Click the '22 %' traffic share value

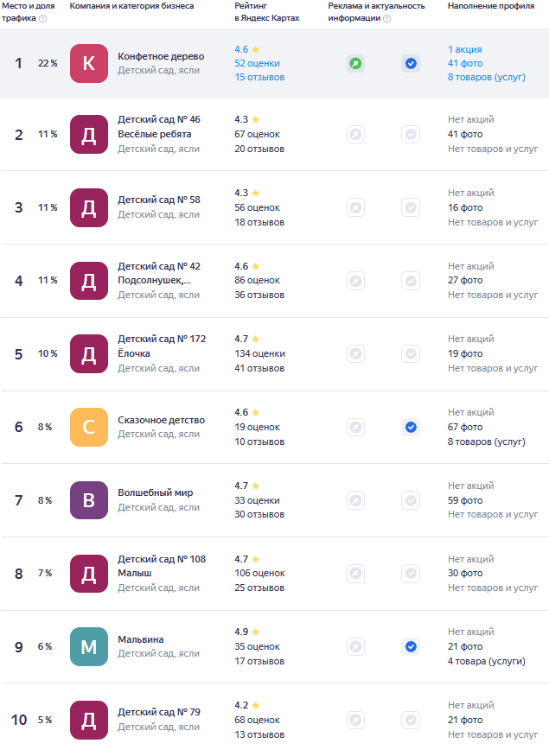click(x=48, y=63)
